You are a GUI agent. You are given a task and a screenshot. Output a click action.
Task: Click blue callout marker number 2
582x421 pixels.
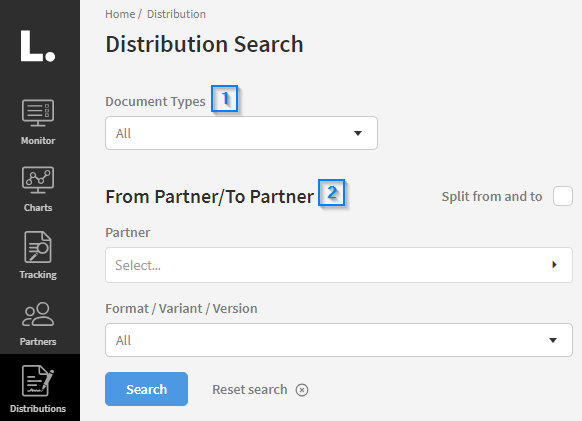[331, 192]
